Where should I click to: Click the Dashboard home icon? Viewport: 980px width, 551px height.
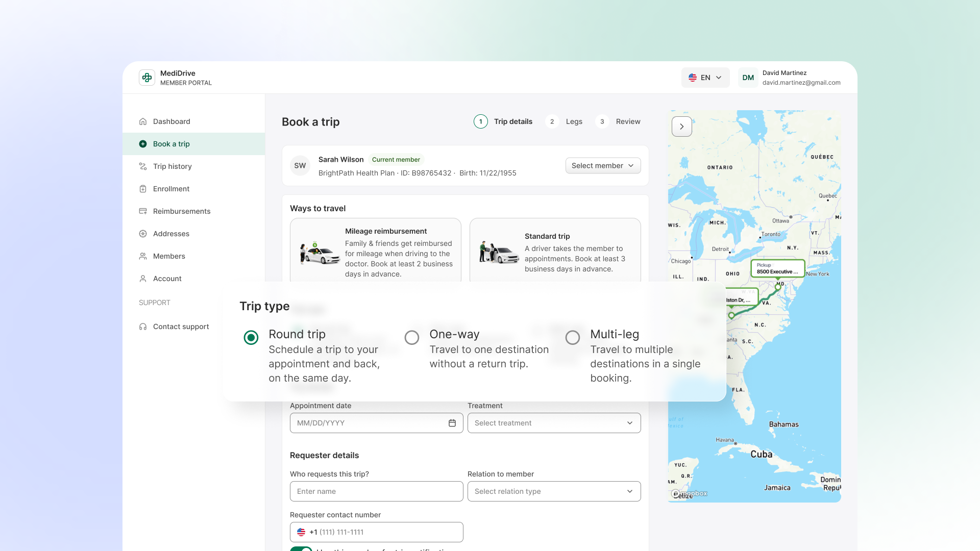pyautogui.click(x=143, y=121)
